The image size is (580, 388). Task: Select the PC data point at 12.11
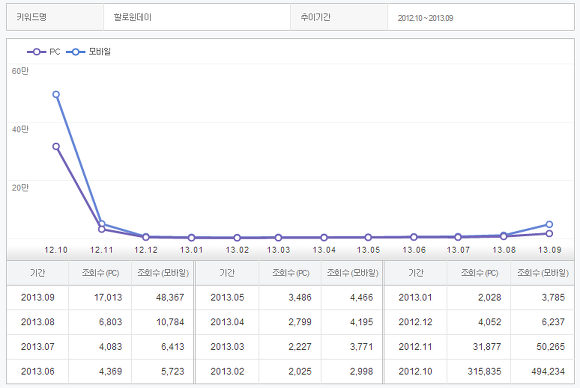102,229
